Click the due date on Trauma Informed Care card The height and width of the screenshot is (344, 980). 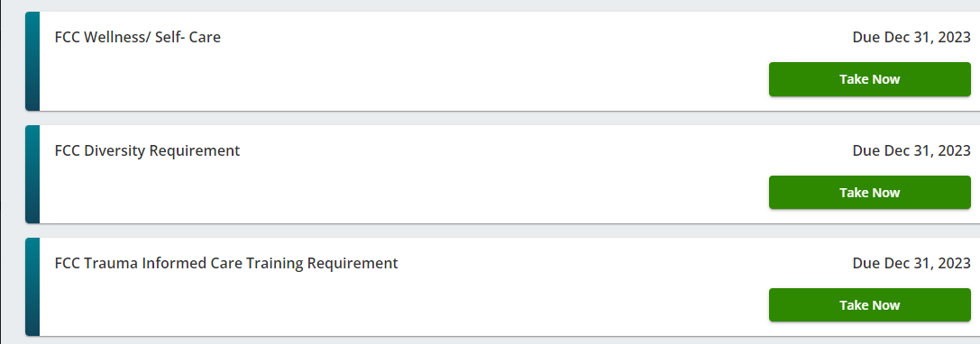pos(911,264)
